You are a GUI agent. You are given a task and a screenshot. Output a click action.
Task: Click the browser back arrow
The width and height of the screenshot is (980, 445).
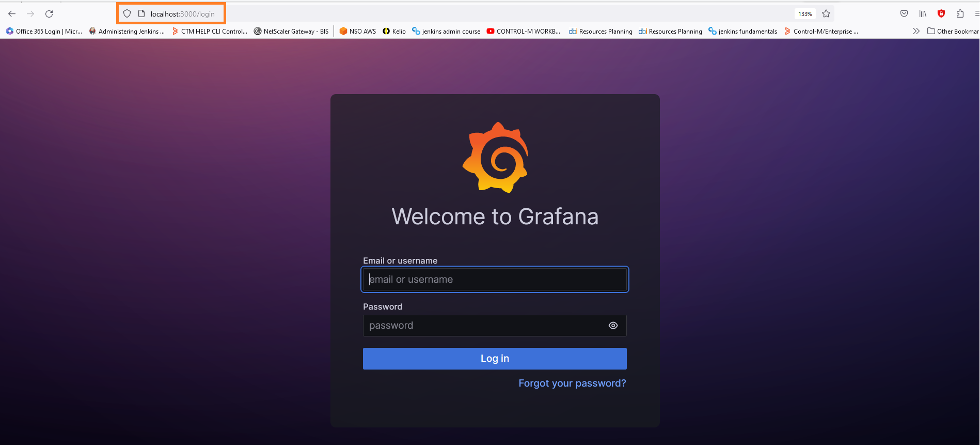tap(12, 14)
